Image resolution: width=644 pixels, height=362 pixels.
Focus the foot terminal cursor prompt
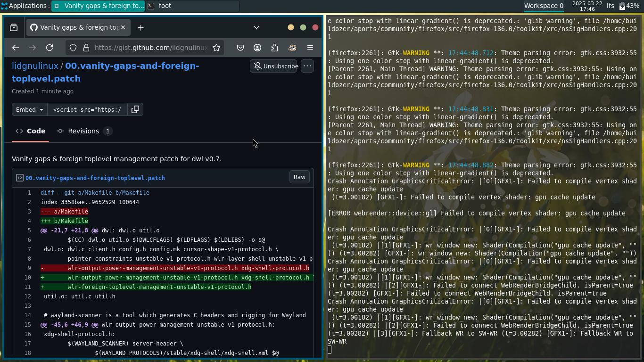coord(330,349)
